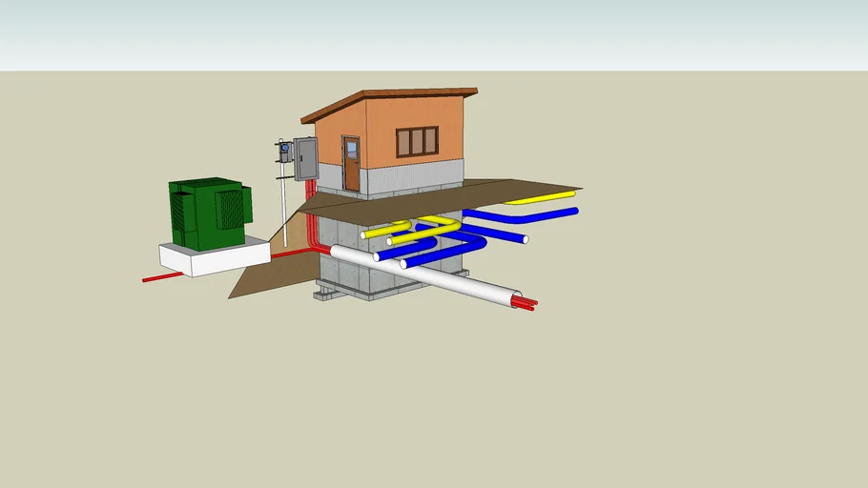Click the white concrete transformer pad
This screenshot has width=868, height=488.
(215, 256)
